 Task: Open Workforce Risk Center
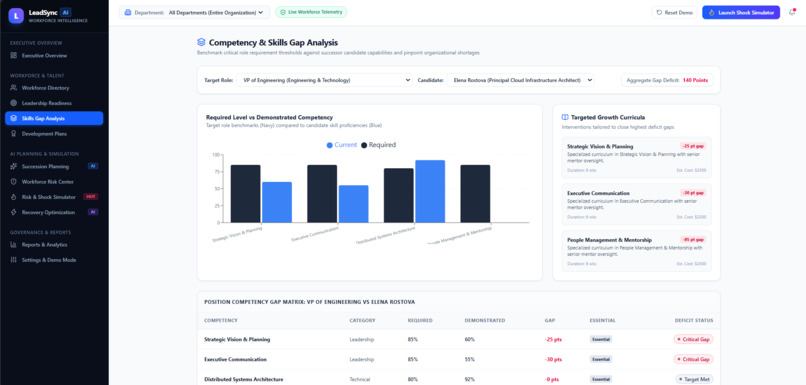[54, 182]
